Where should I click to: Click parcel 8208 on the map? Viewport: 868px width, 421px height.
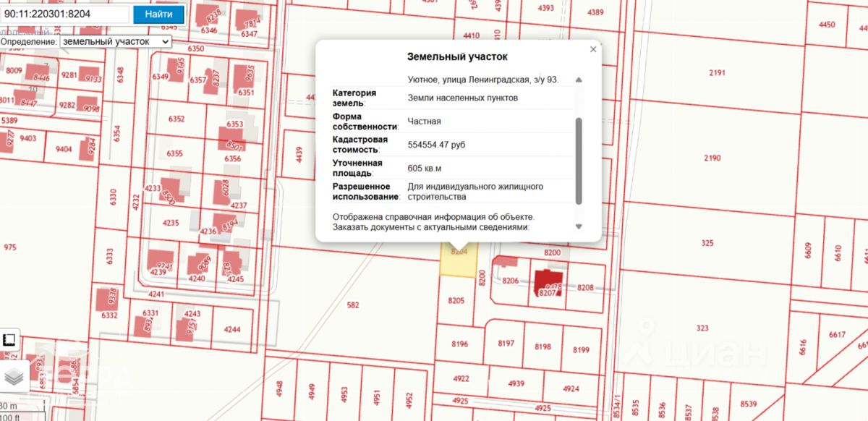pos(585,288)
